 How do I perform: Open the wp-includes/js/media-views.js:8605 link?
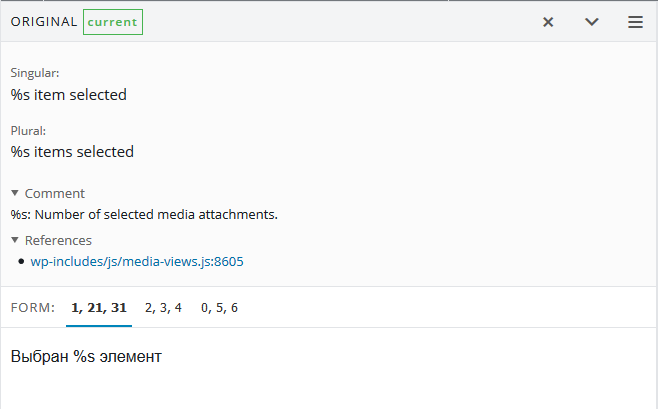(137, 262)
